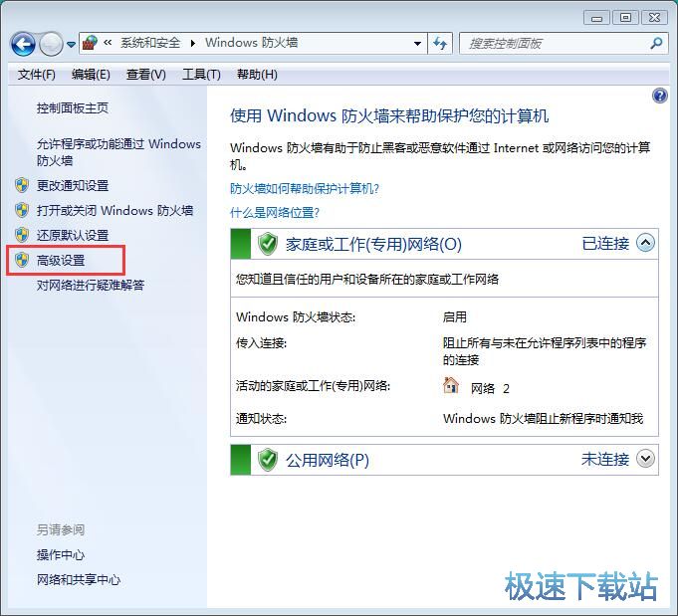Click the blue help question mark icon
678x616 pixels.
click(659, 96)
